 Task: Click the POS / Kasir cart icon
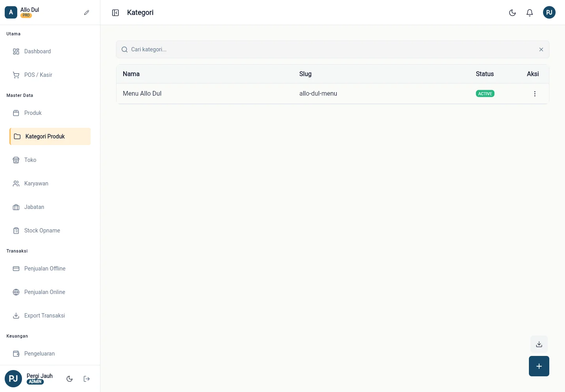tap(16, 75)
